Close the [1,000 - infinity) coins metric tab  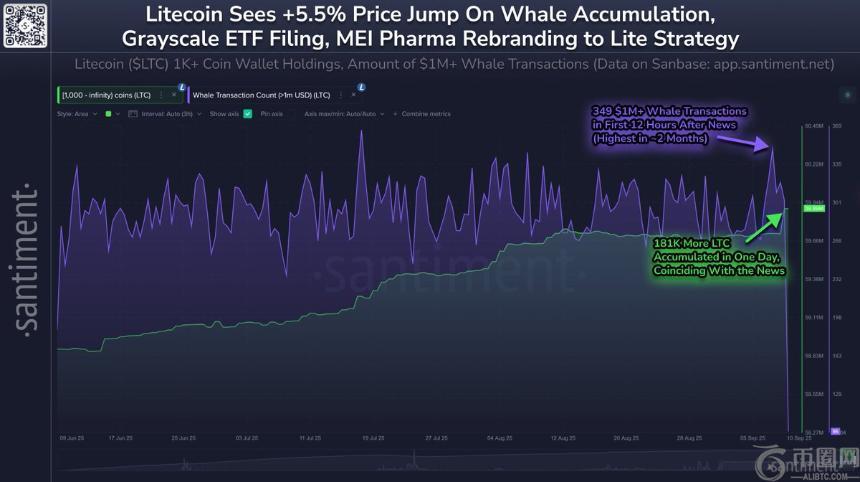click(x=171, y=94)
